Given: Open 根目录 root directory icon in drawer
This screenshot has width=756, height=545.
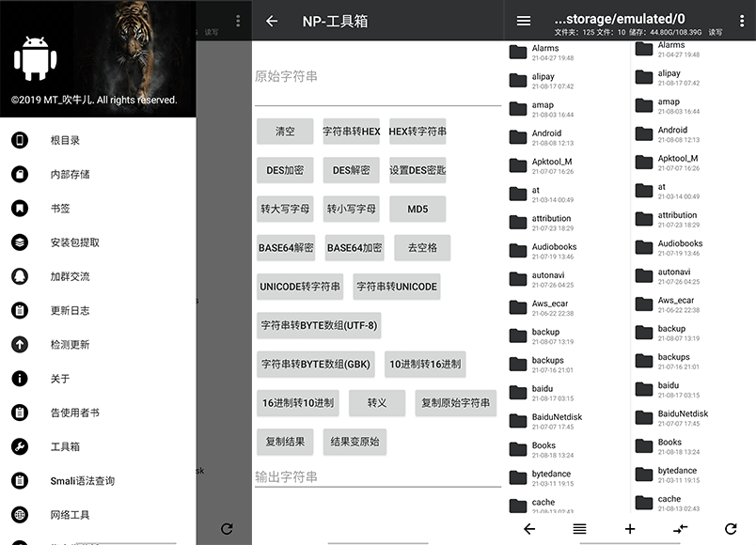Looking at the screenshot, I should (x=20, y=140).
